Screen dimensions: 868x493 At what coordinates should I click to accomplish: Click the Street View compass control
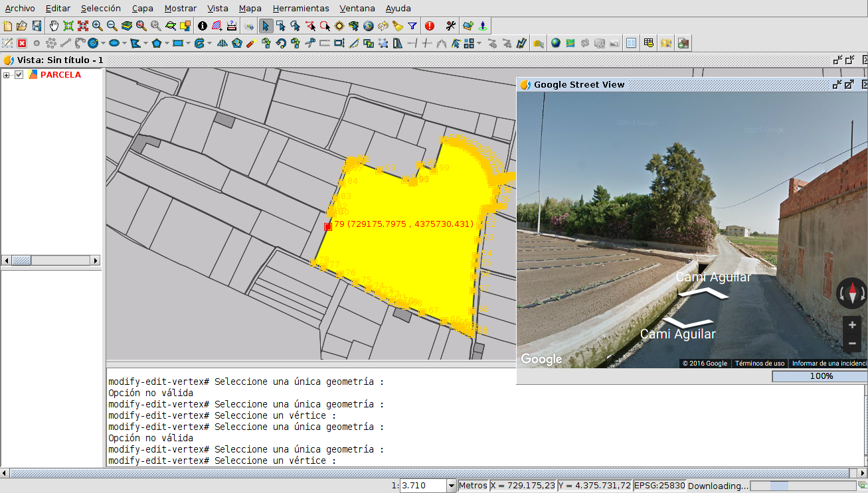click(851, 293)
